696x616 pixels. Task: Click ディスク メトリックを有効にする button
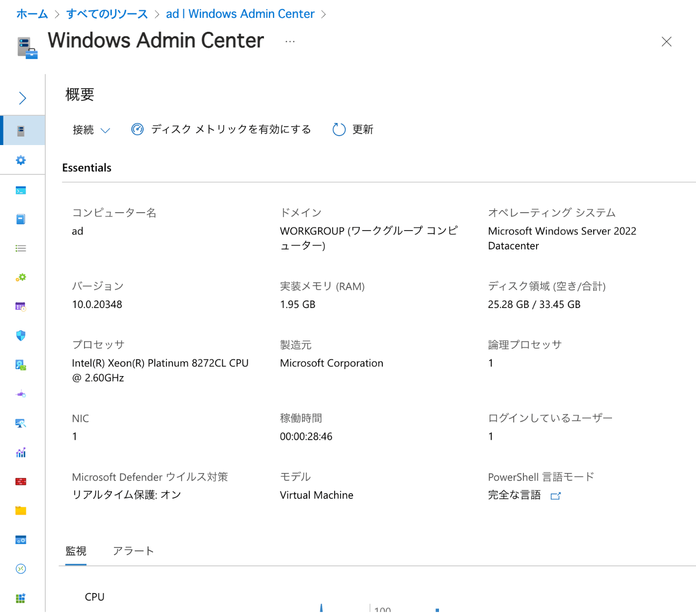click(221, 129)
